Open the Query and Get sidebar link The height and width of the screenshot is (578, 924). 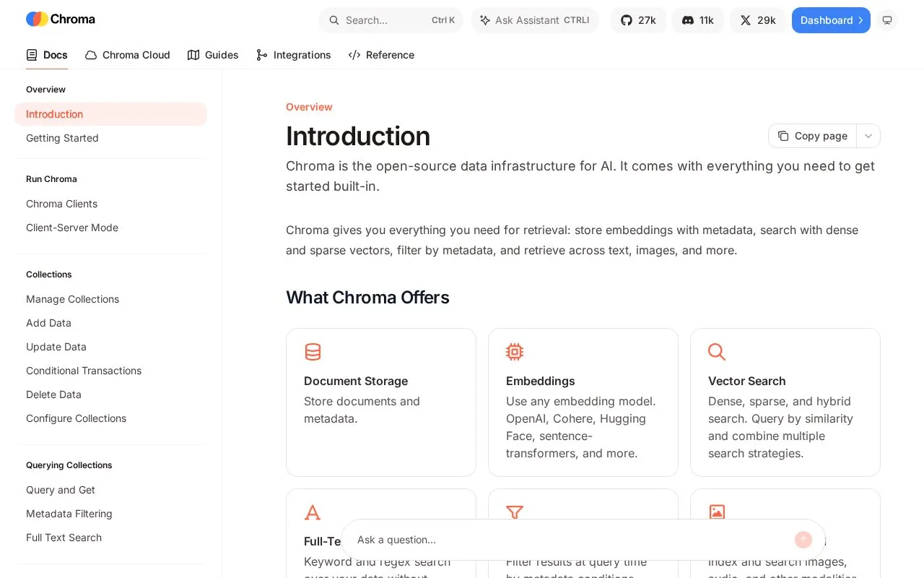point(110,490)
